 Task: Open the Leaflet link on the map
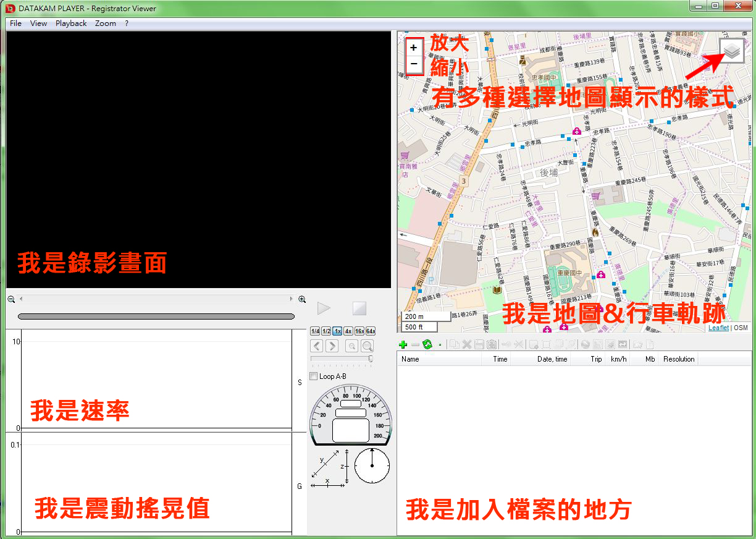point(718,328)
